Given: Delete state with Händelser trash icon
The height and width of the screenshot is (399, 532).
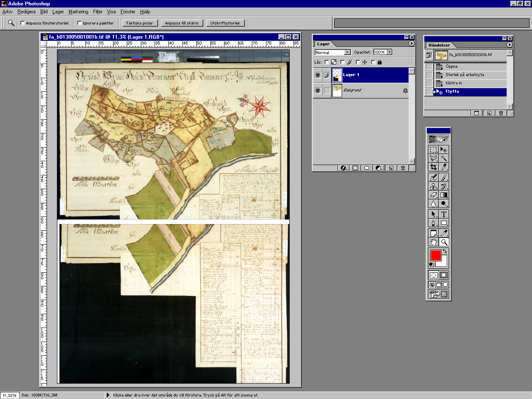Looking at the screenshot, I should (501, 113).
